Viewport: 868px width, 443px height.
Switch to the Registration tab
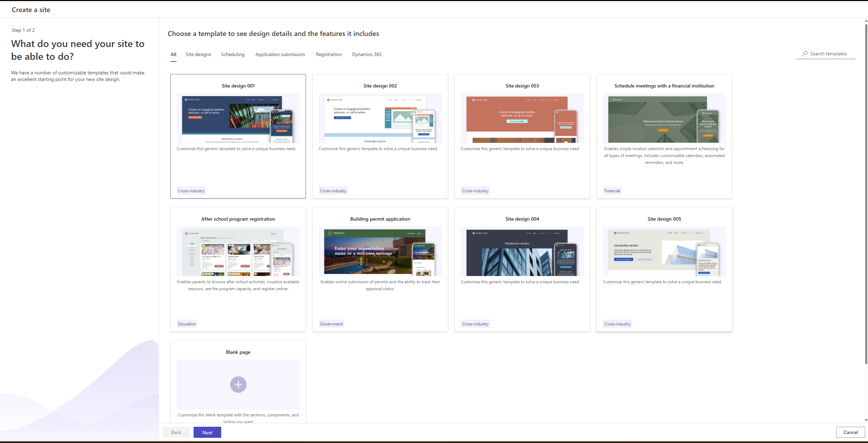tap(328, 54)
